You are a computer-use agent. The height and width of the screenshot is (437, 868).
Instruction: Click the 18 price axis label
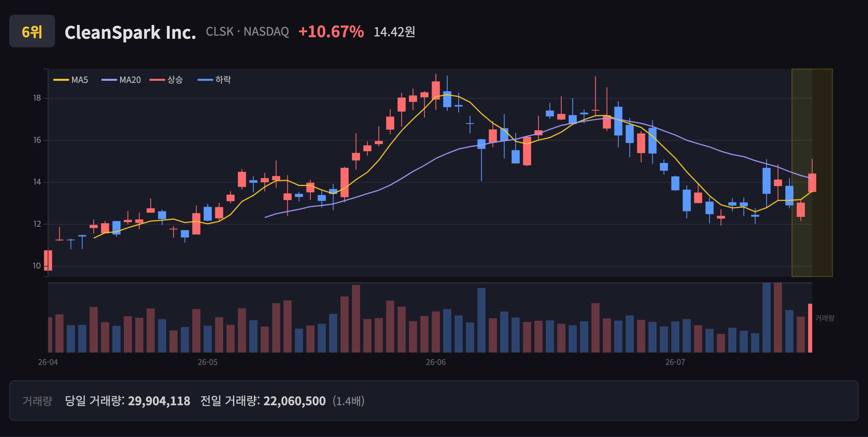[x=37, y=98]
